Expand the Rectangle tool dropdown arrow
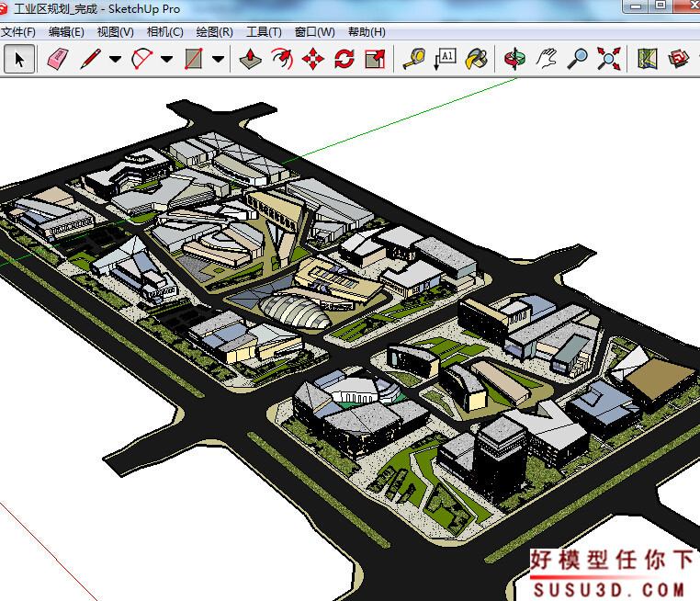Image resolution: width=700 pixels, height=601 pixels. click(218, 59)
